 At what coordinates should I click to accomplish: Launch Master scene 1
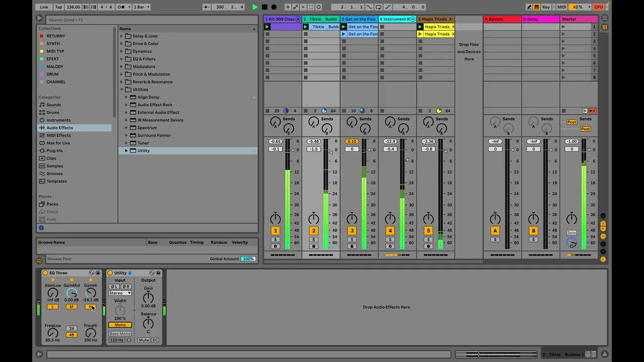point(563,27)
